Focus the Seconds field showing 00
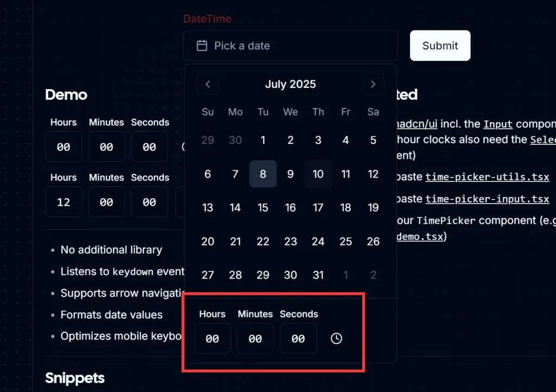556x392 pixels. pyautogui.click(x=298, y=338)
